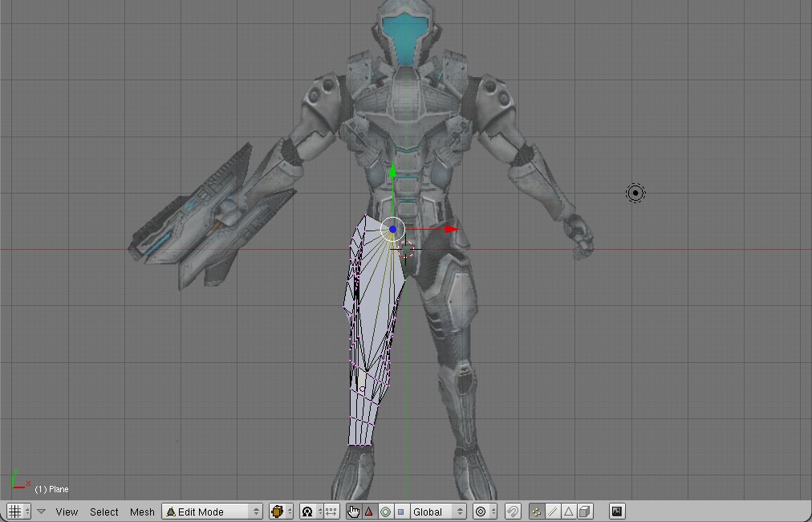This screenshot has height=522, width=812.
Task: Open the window type selector grid icon
Action: pos(14,512)
